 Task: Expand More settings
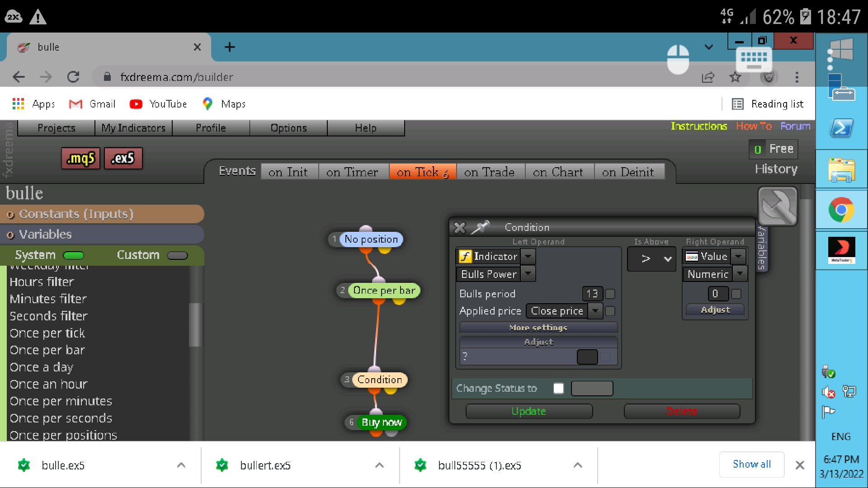pyautogui.click(x=538, y=328)
